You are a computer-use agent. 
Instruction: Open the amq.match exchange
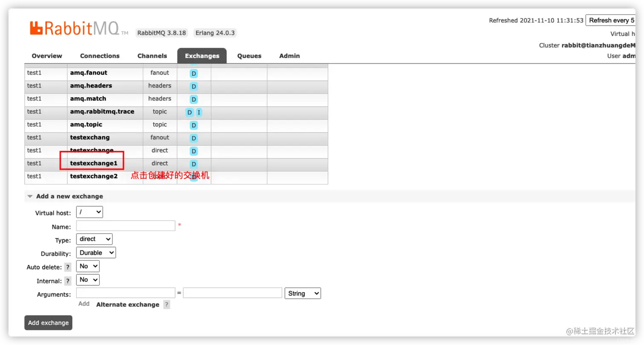(88, 98)
